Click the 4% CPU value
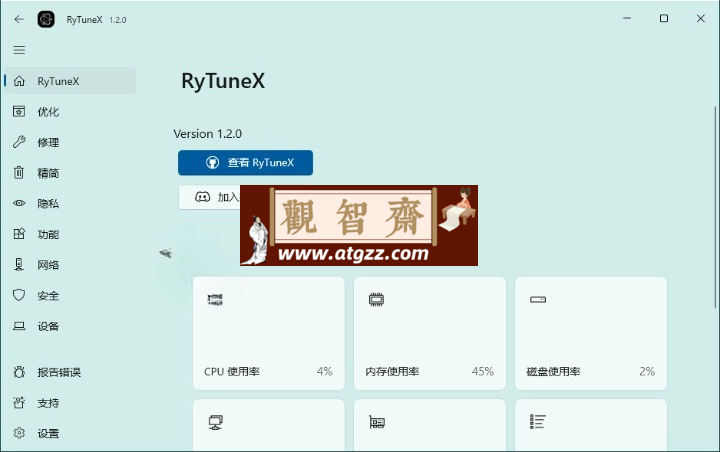 point(324,372)
